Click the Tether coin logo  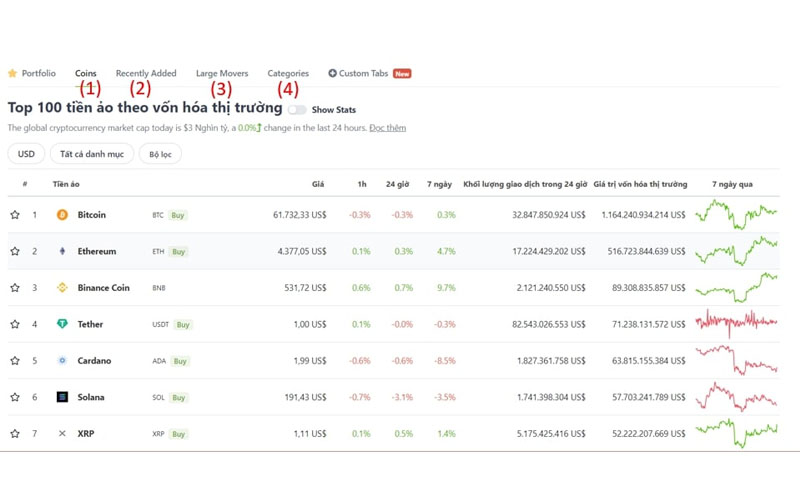click(62, 324)
